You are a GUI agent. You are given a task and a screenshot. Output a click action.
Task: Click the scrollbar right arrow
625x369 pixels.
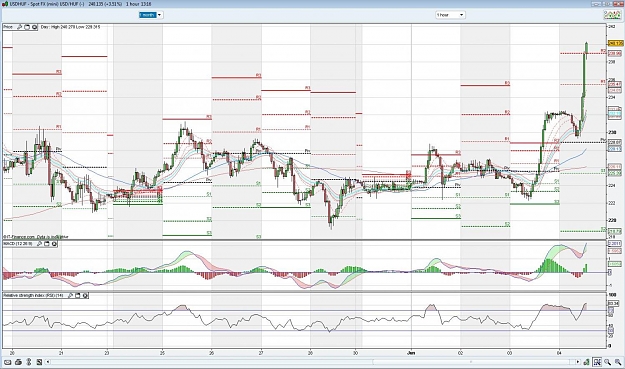click(x=578, y=362)
